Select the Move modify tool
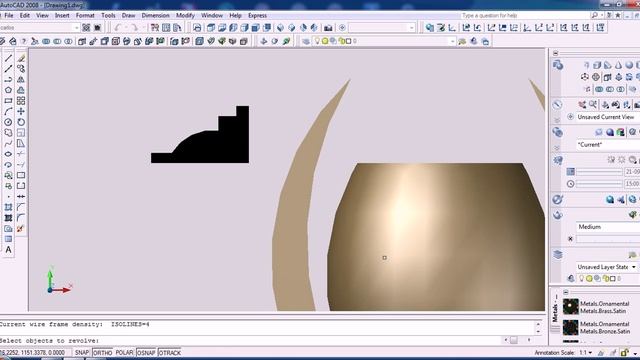The image size is (640, 360). (x=21, y=111)
